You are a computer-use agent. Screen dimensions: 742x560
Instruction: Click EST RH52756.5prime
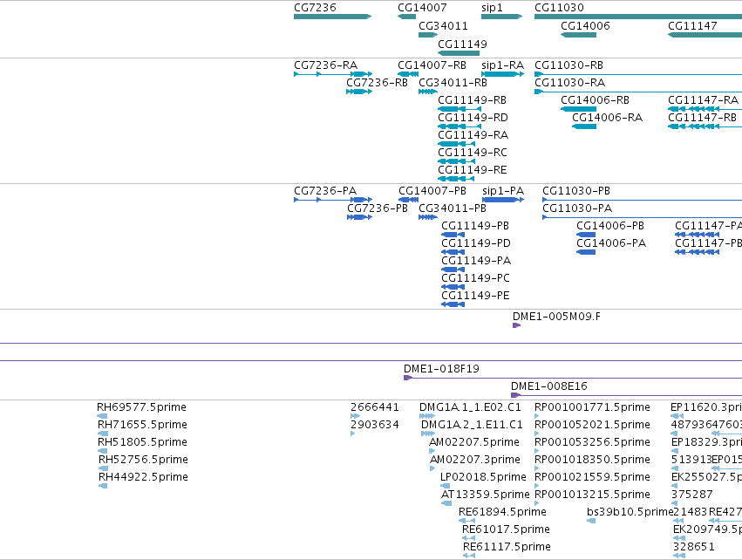143,460
